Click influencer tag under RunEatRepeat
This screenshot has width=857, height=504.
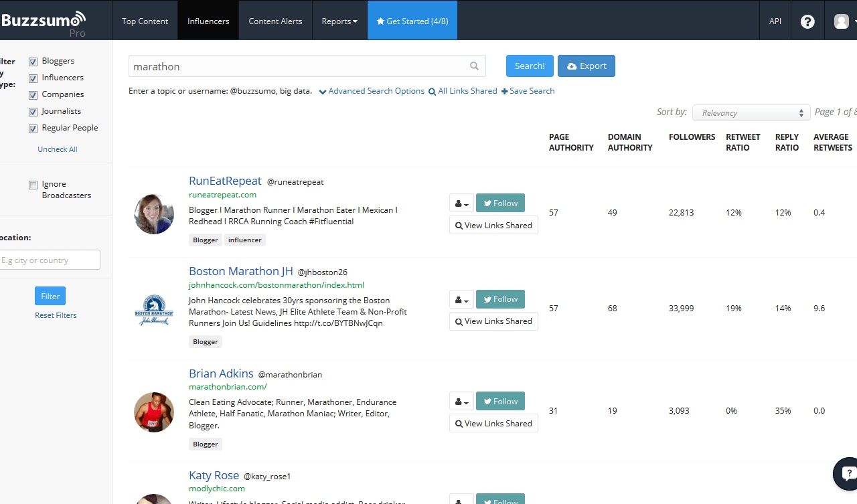pos(245,240)
